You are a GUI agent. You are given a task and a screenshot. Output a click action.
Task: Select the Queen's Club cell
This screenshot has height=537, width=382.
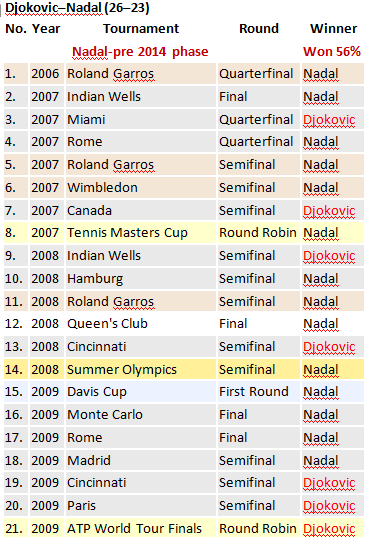141,324
